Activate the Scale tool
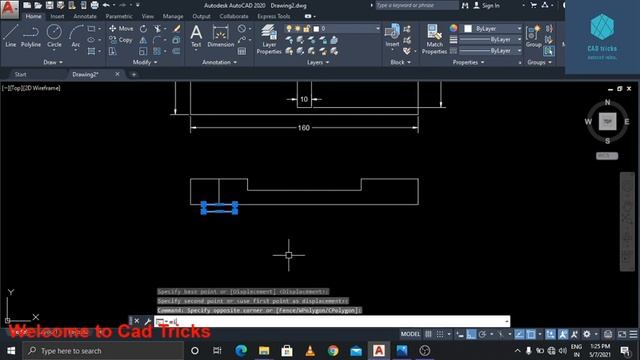This screenshot has width=640, height=360. pyautogui.click(x=143, y=51)
